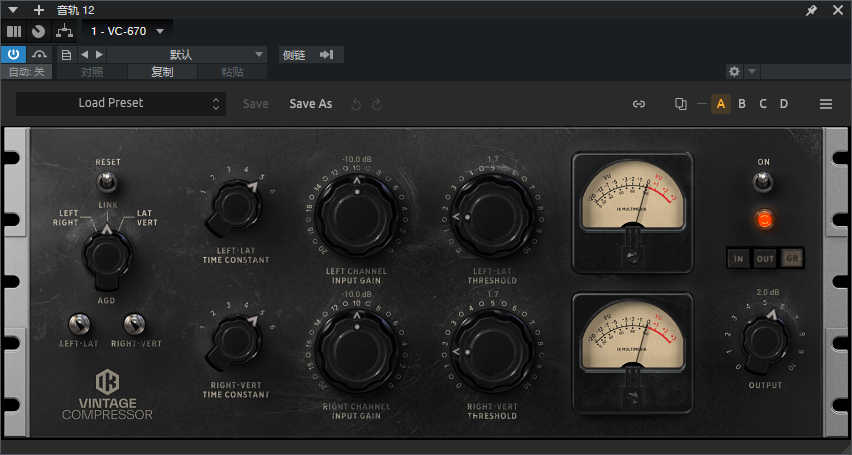Expand the arrow next to gear icon
852x455 pixels.
[x=751, y=71]
